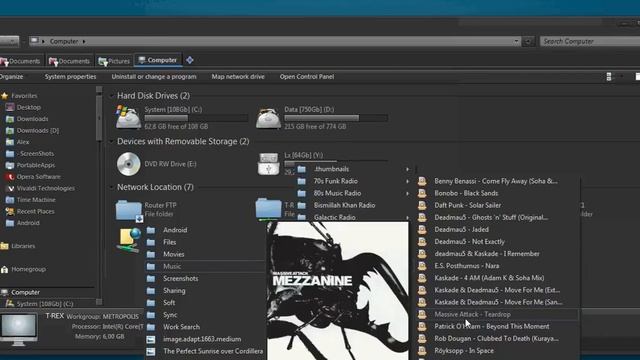Collapse the Hard Disk Drives group
This screenshot has height=360, width=640.
(x=111, y=96)
